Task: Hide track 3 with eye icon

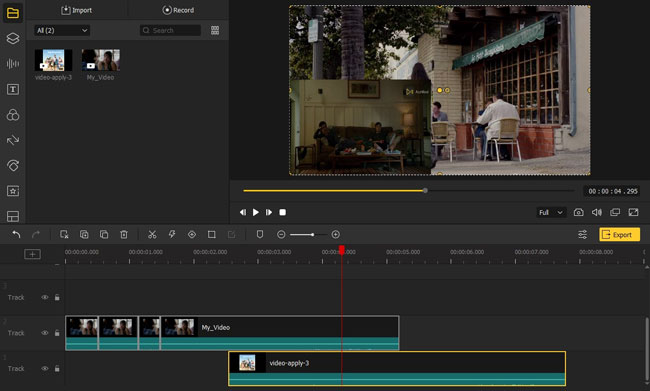Action: [45, 297]
